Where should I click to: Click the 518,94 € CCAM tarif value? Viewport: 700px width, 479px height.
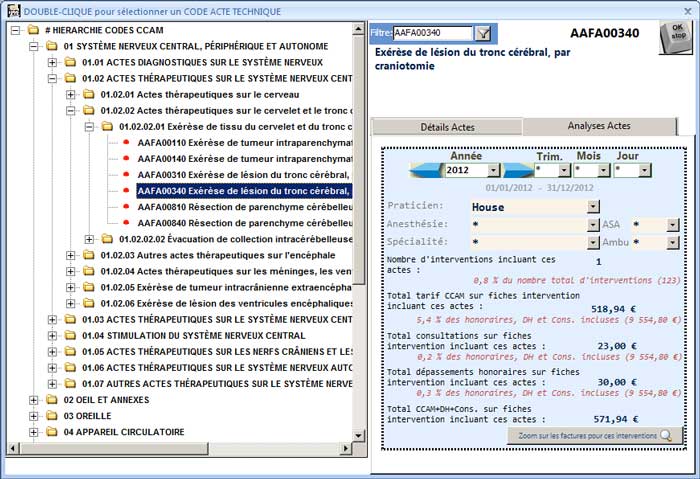613,309
